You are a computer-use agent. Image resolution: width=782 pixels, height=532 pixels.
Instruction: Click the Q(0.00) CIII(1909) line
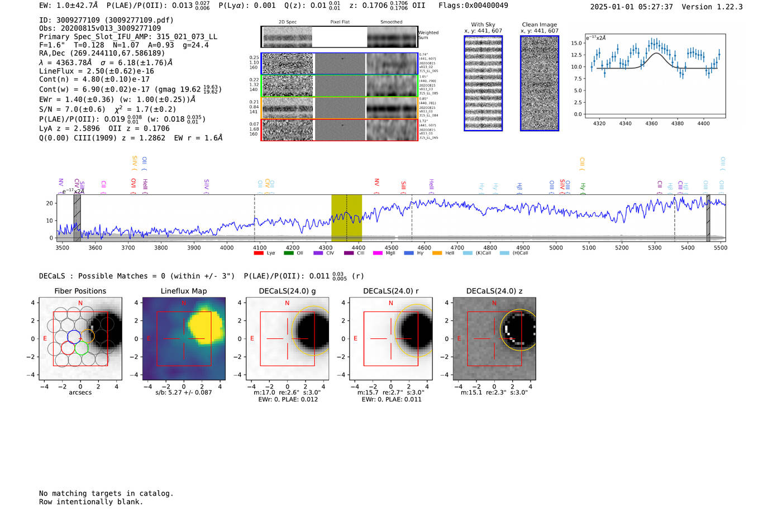point(131,138)
